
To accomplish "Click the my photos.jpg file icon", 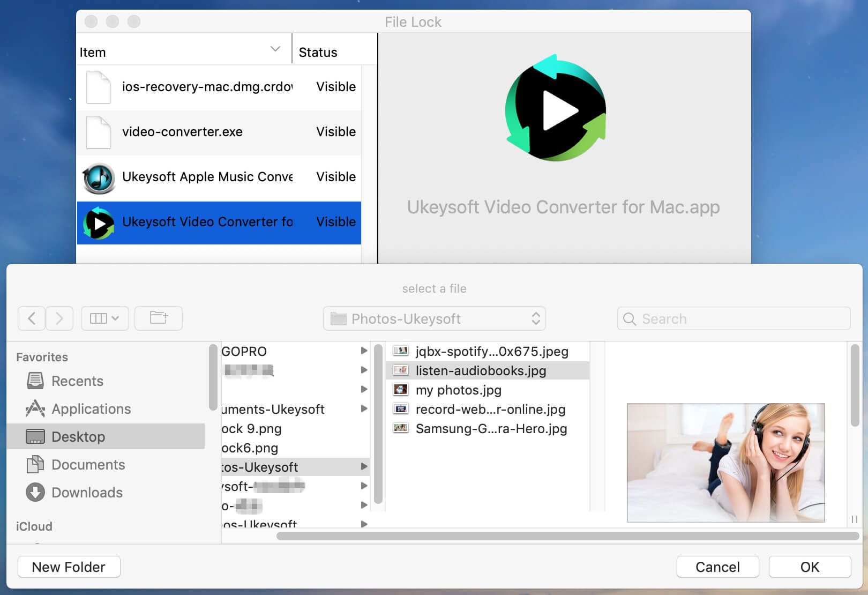I will [401, 389].
